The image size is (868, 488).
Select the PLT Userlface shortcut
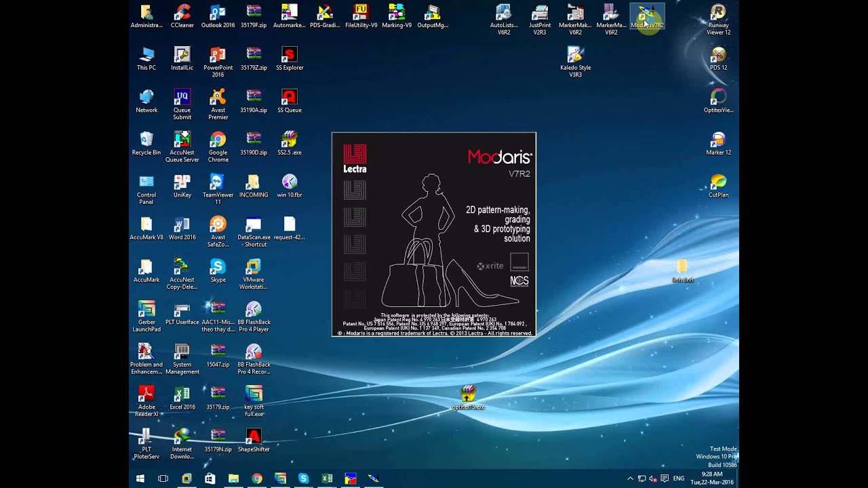(182, 313)
